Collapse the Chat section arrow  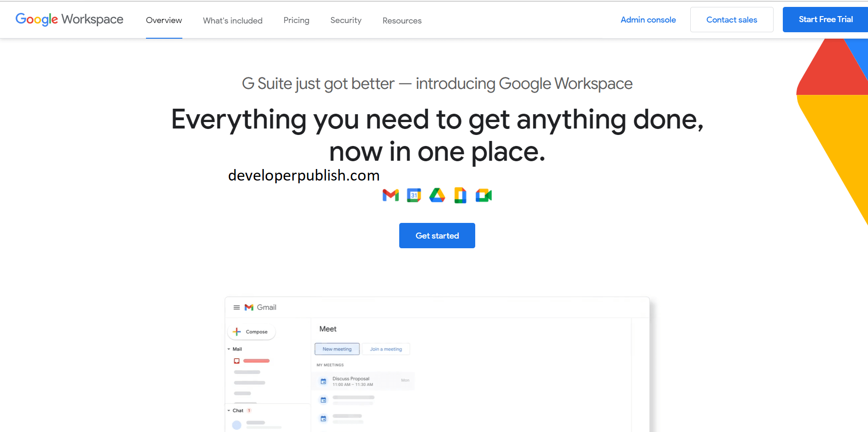pyautogui.click(x=229, y=410)
